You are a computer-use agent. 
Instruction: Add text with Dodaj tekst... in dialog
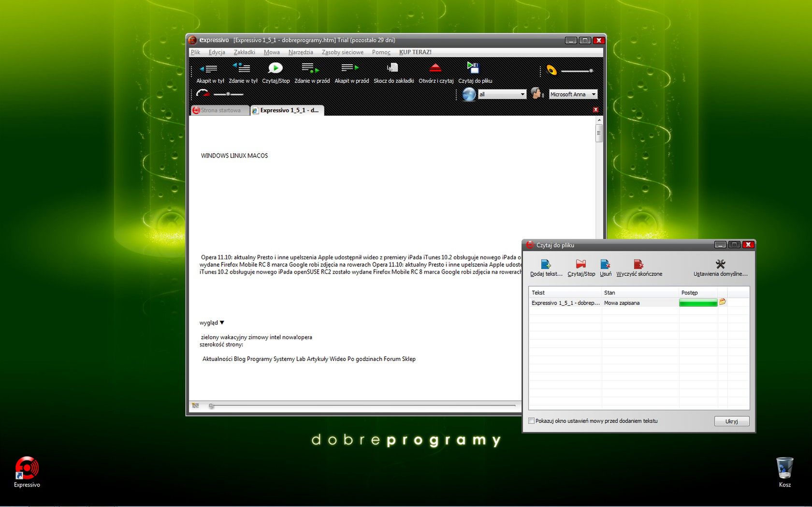(546, 268)
